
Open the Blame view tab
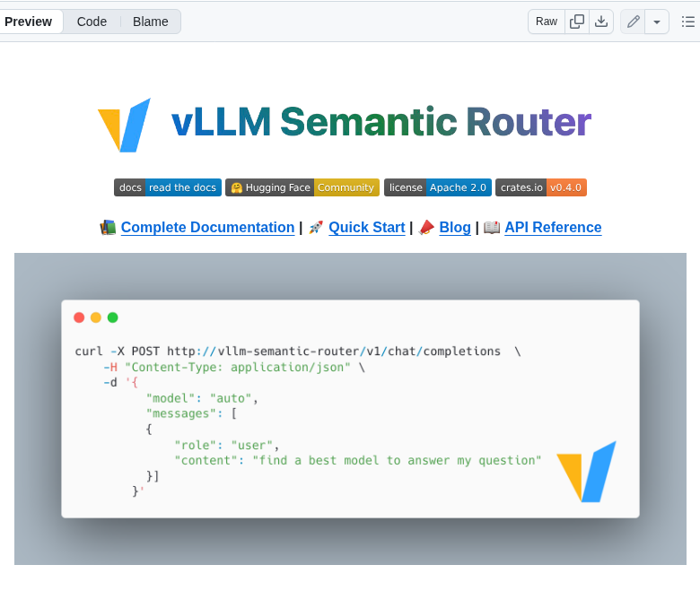coord(151,22)
